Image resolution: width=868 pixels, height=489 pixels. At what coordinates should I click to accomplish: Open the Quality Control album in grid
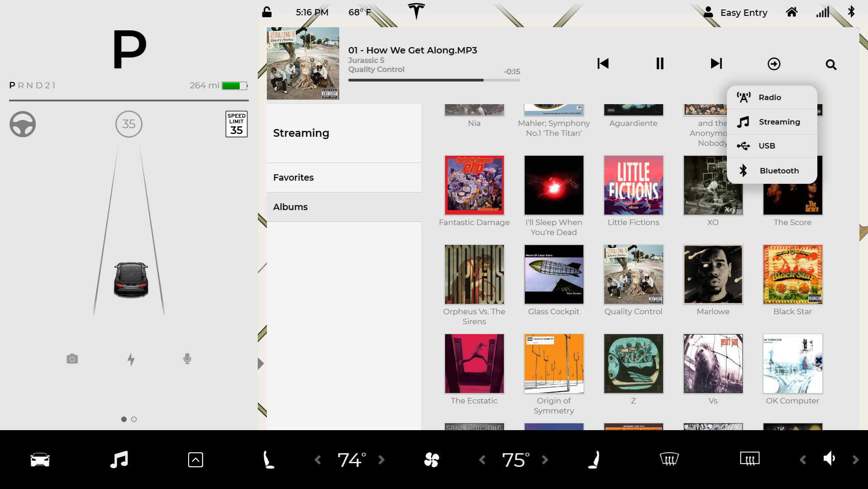tap(633, 274)
